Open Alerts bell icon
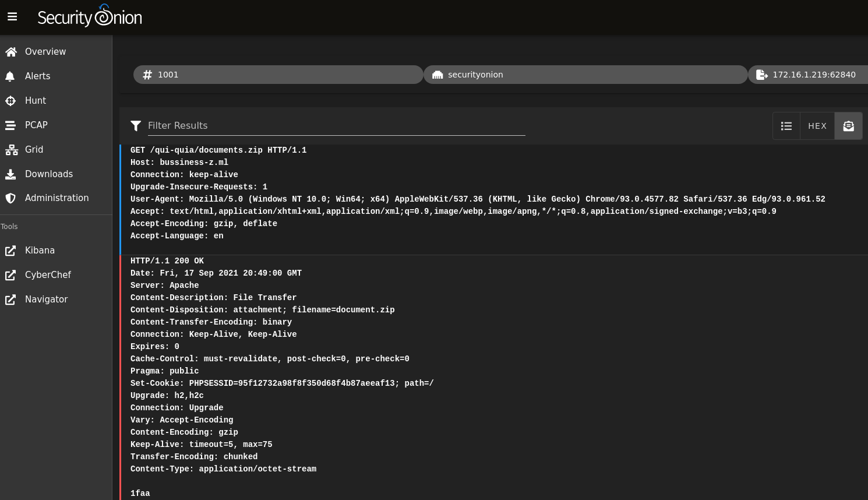Image resolution: width=868 pixels, height=500 pixels. (10, 76)
